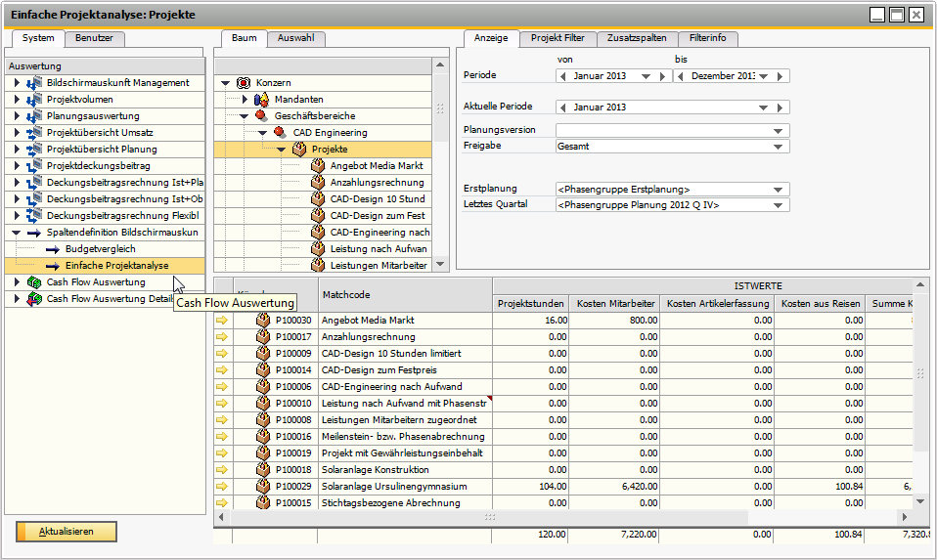Switch to the Projekt Filter tab
The height and width of the screenshot is (560, 937).
tap(558, 38)
